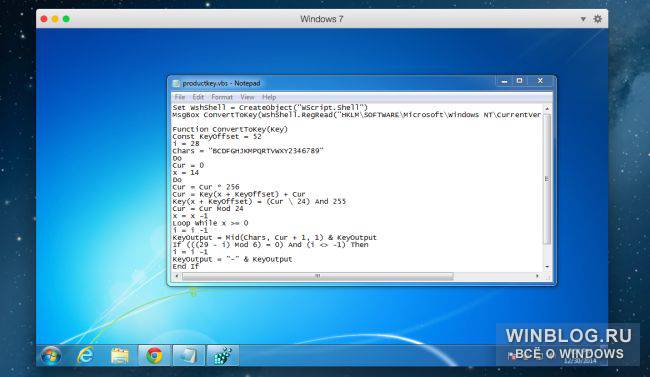
Task: Click the 'End If' line
Action: click(x=186, y=266)
